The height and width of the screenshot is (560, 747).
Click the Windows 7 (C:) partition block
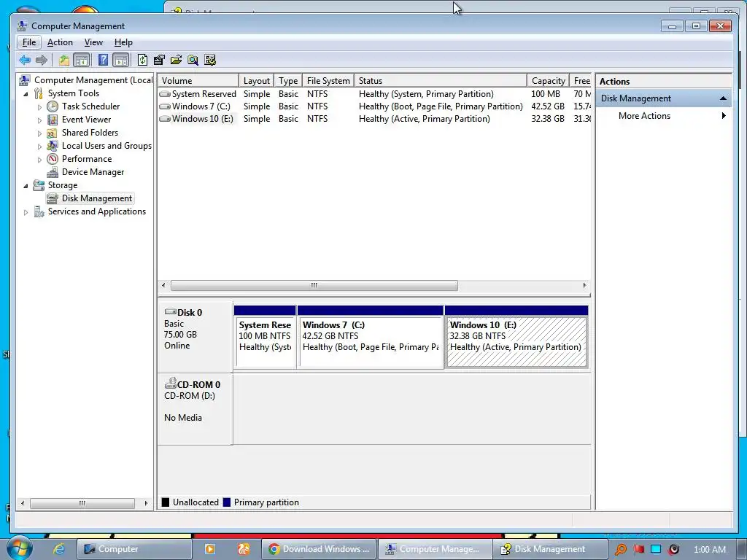click(x=370, y=337)
